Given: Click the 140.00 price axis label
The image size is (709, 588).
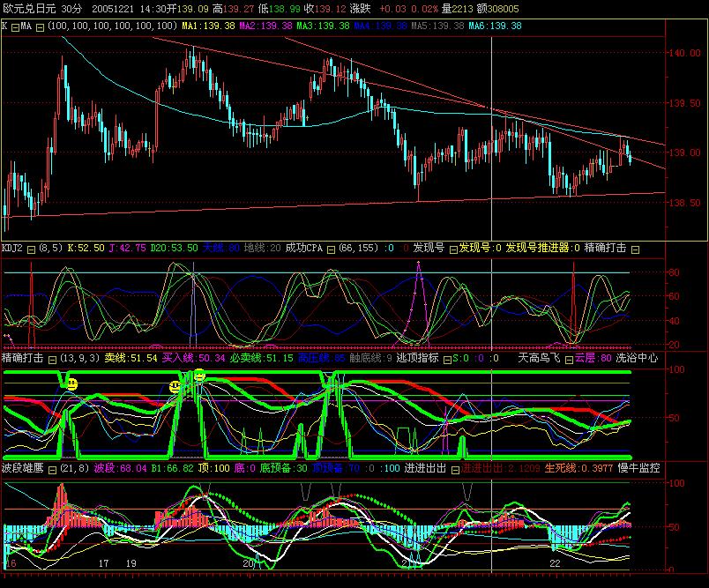Looking at the screenshot, I should [x=684, y=53].
